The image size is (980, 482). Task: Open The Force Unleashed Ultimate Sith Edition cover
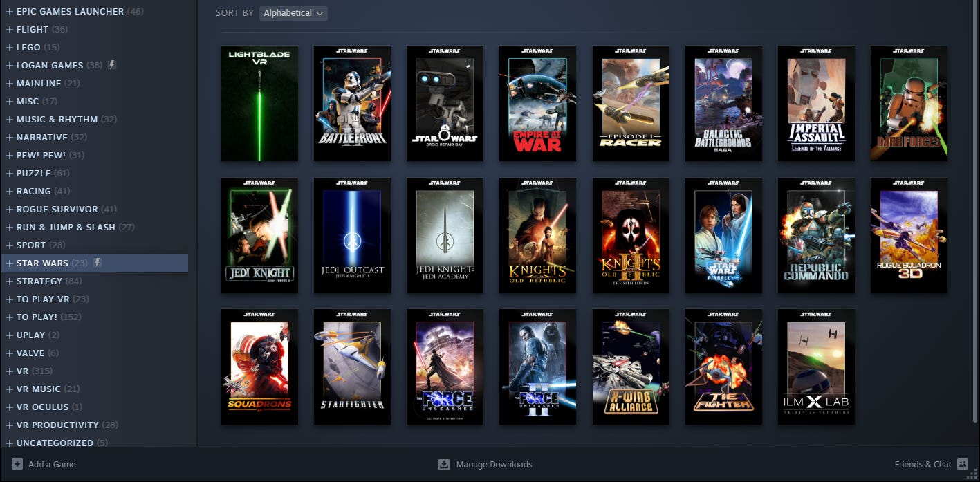(445, 367)
